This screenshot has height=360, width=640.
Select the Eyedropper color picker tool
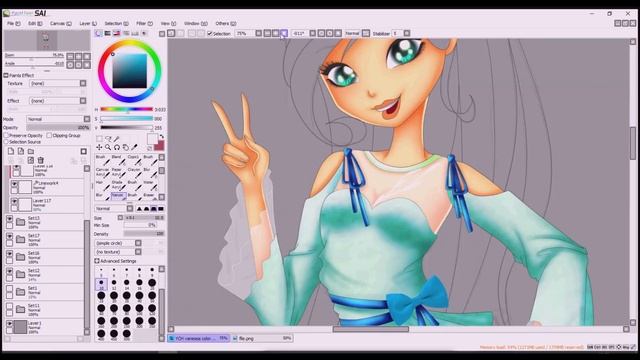click(x=134, y=147)
